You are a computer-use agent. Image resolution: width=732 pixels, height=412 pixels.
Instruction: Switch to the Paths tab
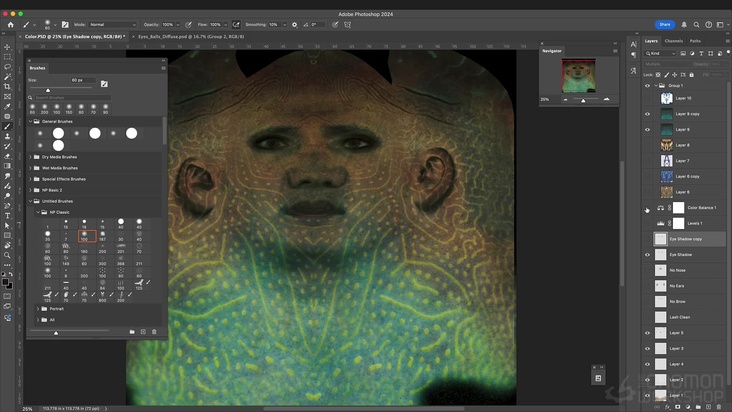tap(695, 41)
